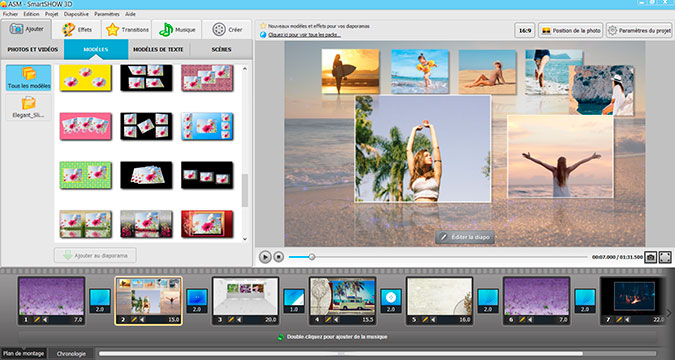The width and height of the screenshot is (675, 360).
Task: Select the Elegant_Sli... folder category
Action: [29, 108]
